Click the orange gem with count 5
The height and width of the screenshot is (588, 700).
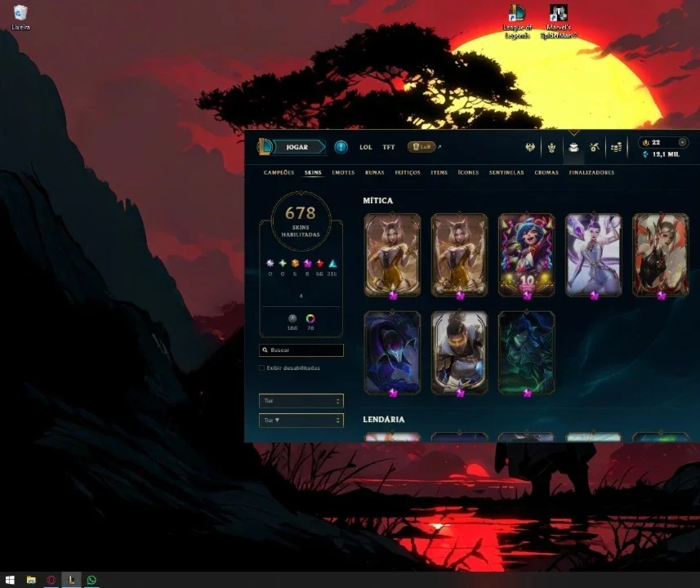[295, 263]
